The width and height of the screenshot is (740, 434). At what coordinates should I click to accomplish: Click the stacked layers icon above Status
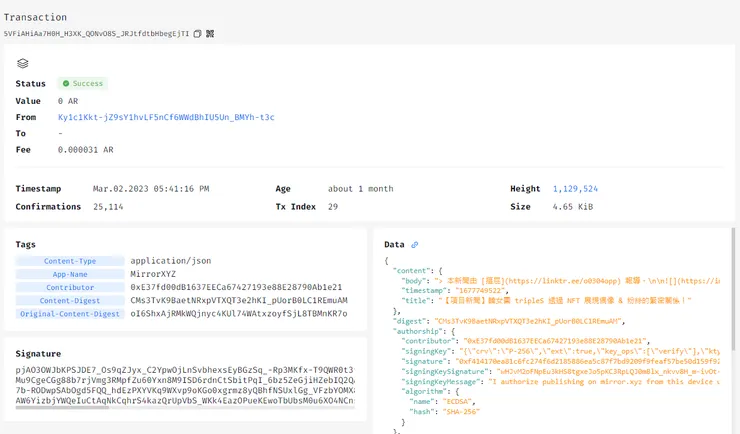tap(23, 64)
